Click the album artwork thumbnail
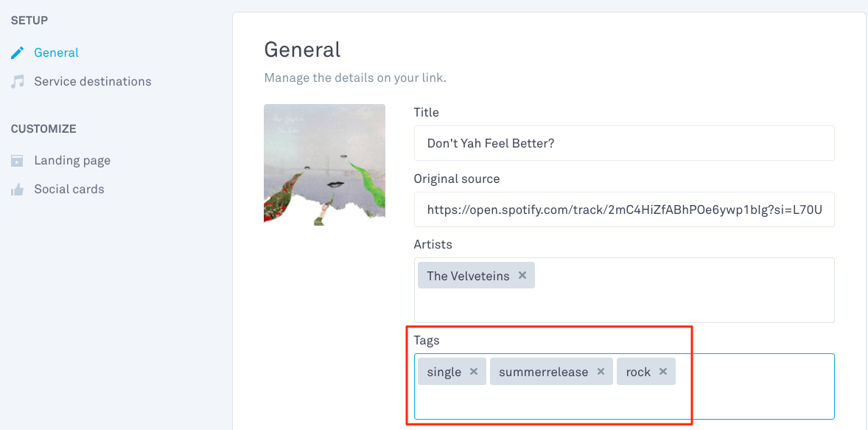The image size is (868, 430). (x=324, y=164)
